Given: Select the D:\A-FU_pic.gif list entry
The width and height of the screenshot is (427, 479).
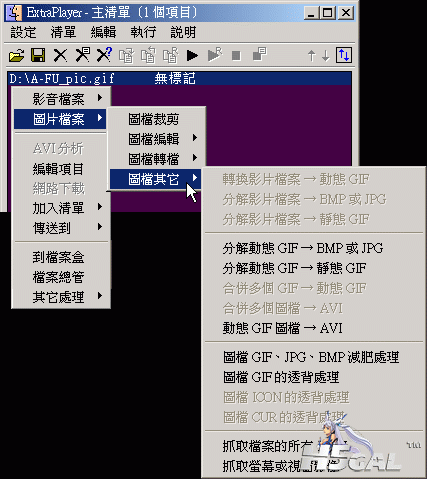Looking at the screenshot, I should (x=179, y=79).
